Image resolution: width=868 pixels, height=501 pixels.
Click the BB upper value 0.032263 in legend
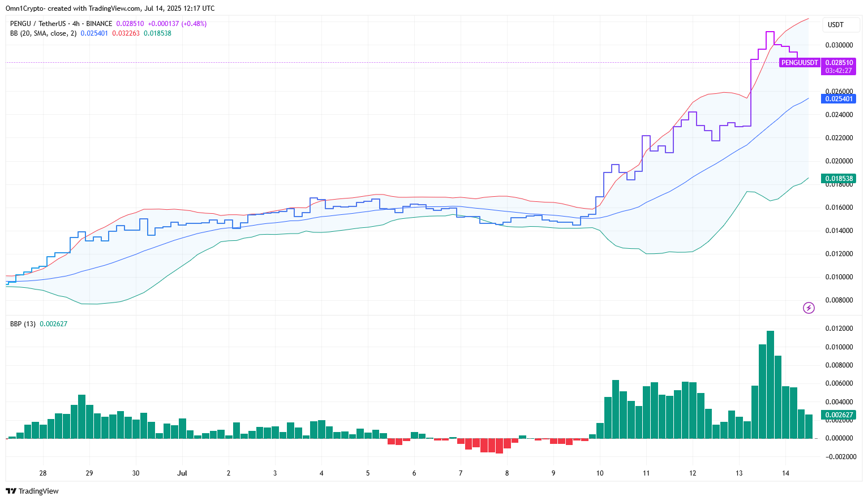tap(126, 33)
